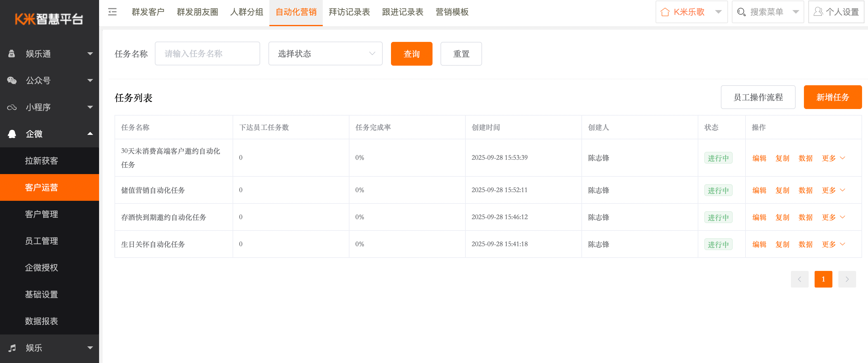Switch to the 群发朋友圈 tab
The image size is (868, 363).
(x=197, y=12)
